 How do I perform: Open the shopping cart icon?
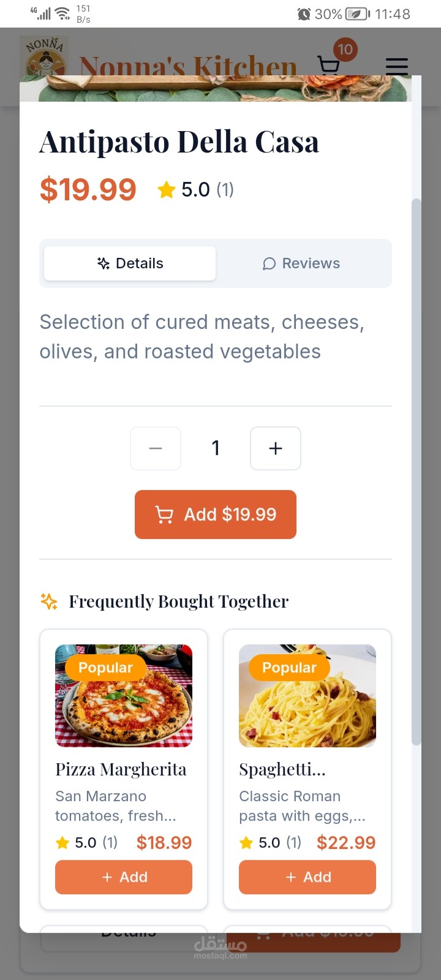click(x=329, y=65)
